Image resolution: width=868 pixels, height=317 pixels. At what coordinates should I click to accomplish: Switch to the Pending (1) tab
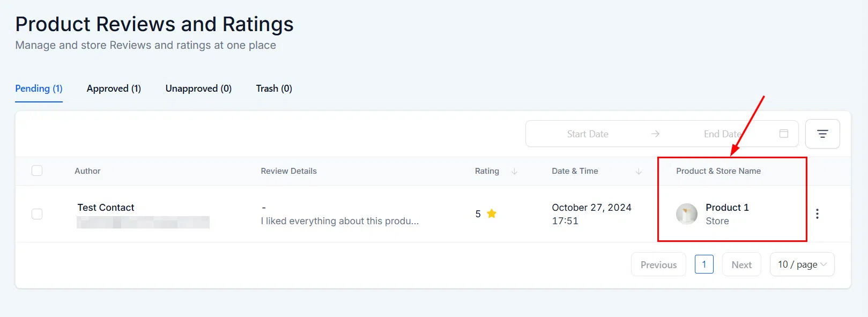coord(39,89)
